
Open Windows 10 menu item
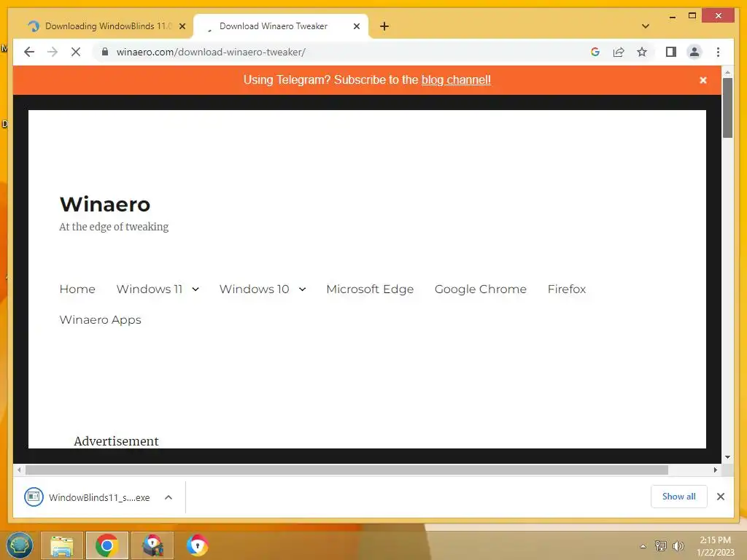pyautogui.click(x=254, y=289)
